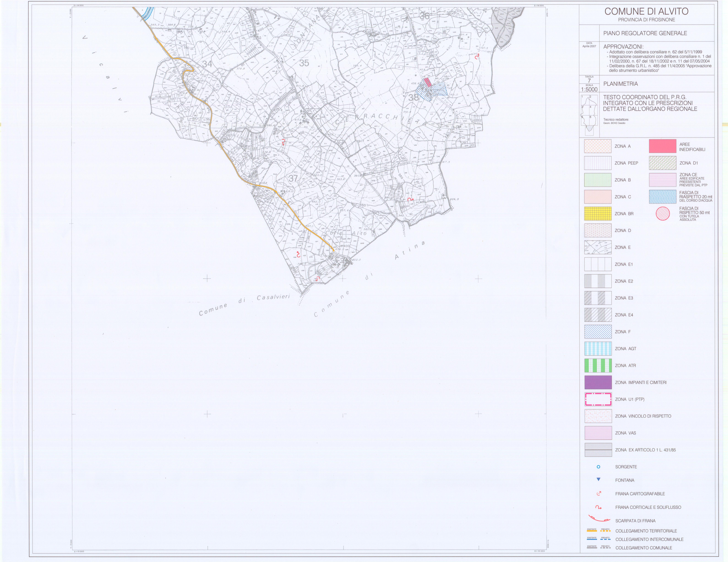728x562 pixels.
Task: Click the ZONA A swatch in the legend
Action: pos(598,146)
